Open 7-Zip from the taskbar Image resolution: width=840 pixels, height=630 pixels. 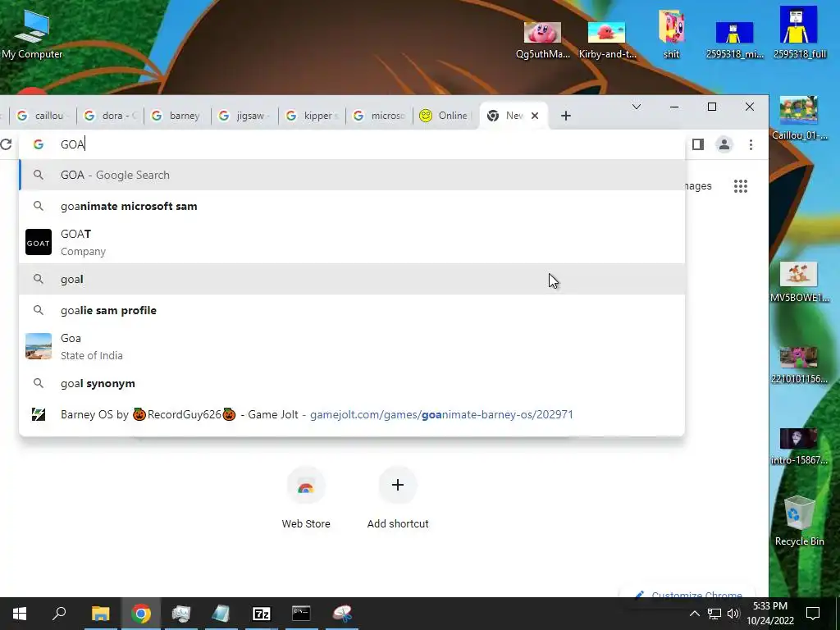click(x=261, y=614)
